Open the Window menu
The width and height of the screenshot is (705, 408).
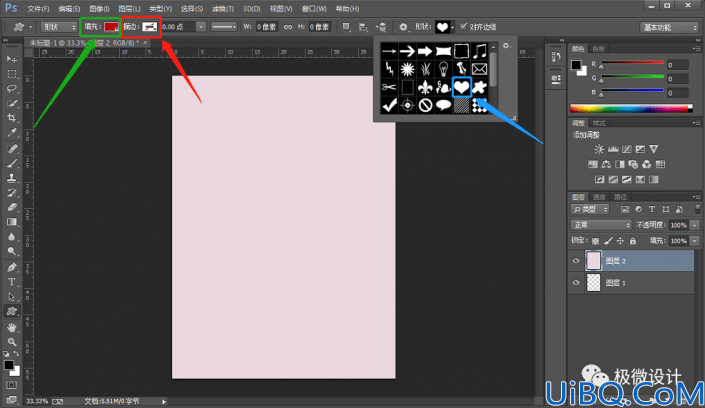[x=314, y=9]
